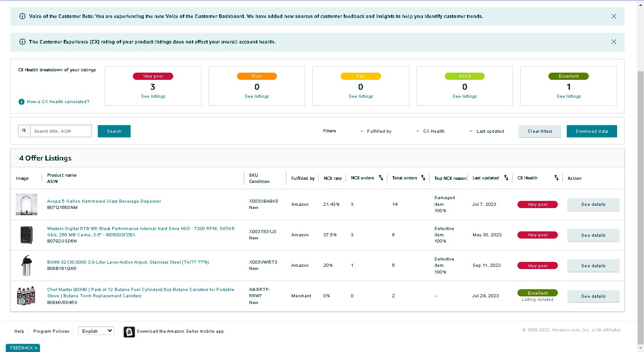The image size is (644, 352).
Task: Open the English language selector
Action: (96, 331)
